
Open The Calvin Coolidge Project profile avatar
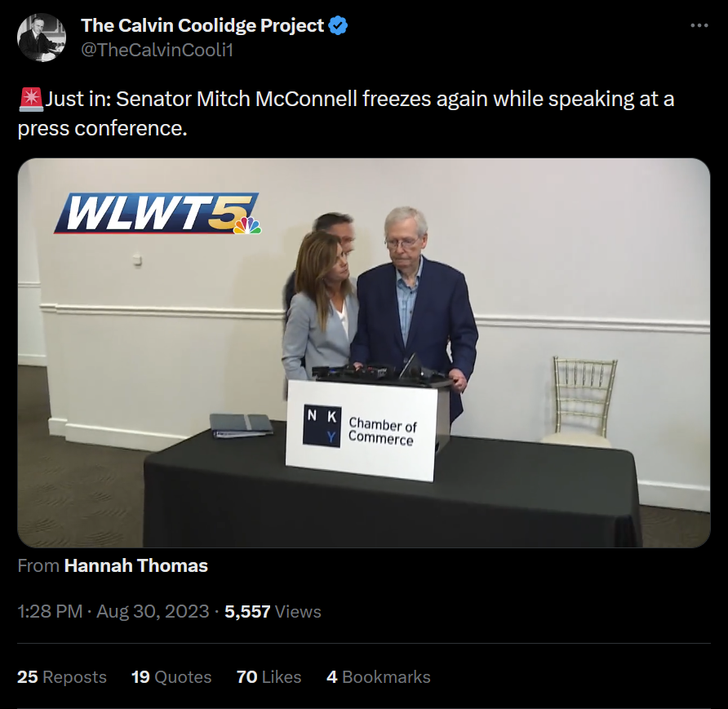[x=42, y=38]
